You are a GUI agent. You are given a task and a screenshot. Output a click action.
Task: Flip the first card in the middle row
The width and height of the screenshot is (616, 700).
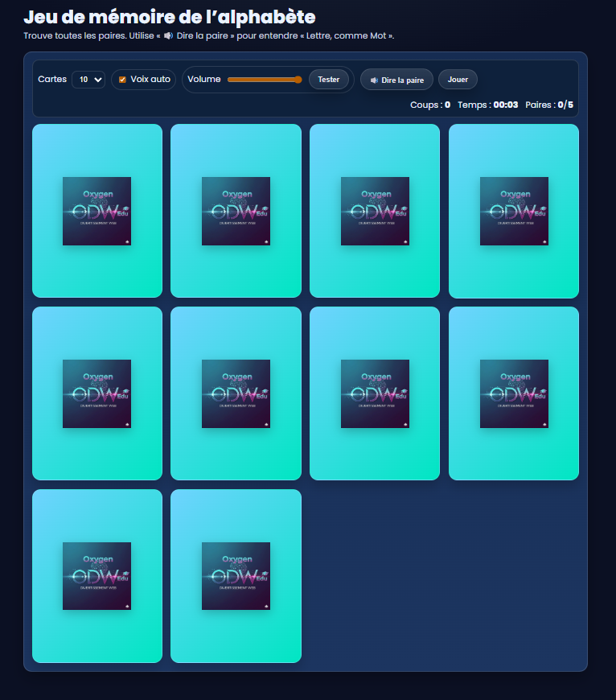click(97, 393)
